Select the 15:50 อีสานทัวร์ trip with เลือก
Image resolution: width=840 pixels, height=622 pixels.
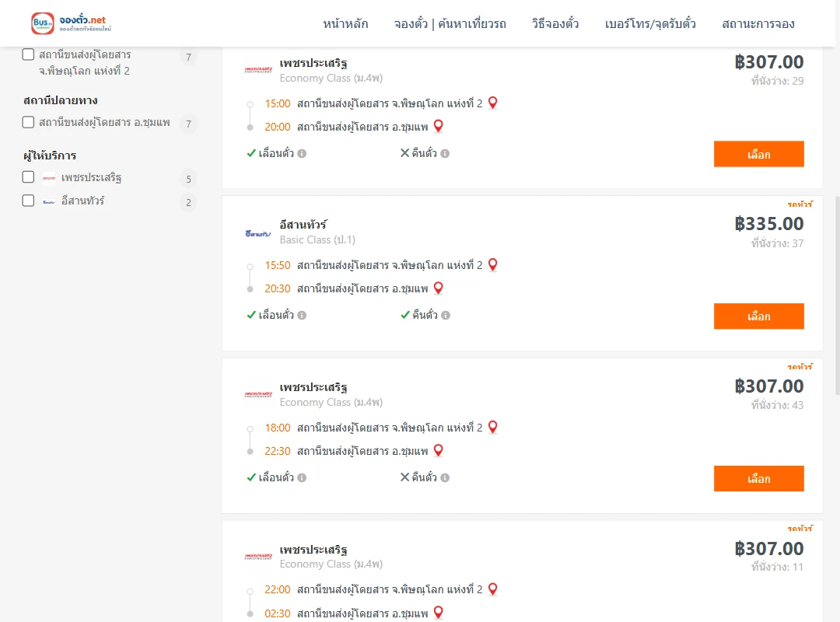[x=758, y=316]
